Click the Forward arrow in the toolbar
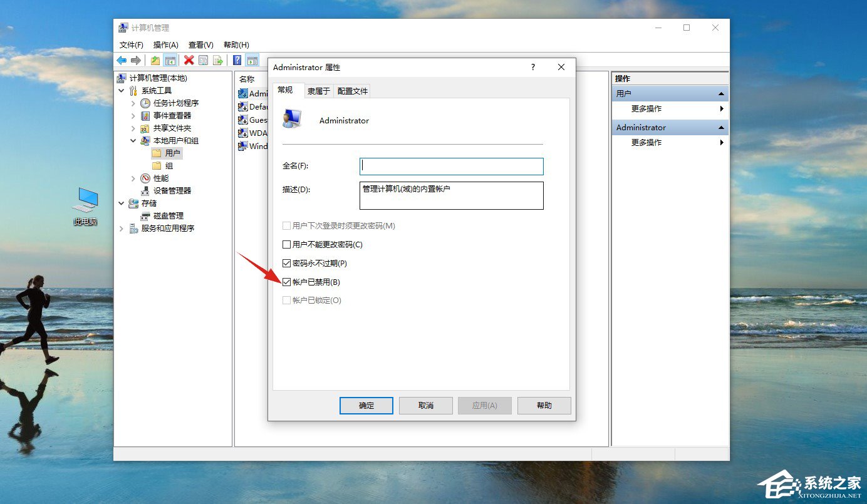The image size is (867, 504). point(135,61)
